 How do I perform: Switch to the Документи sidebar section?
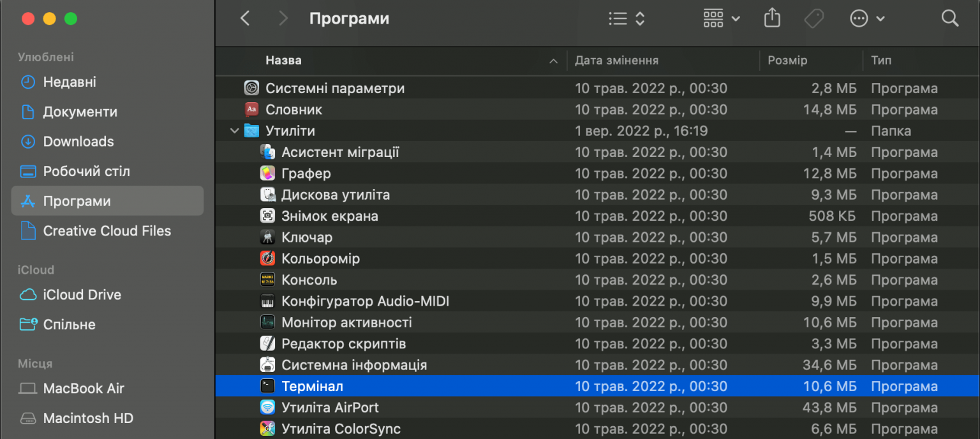click(x=80, y=112)
